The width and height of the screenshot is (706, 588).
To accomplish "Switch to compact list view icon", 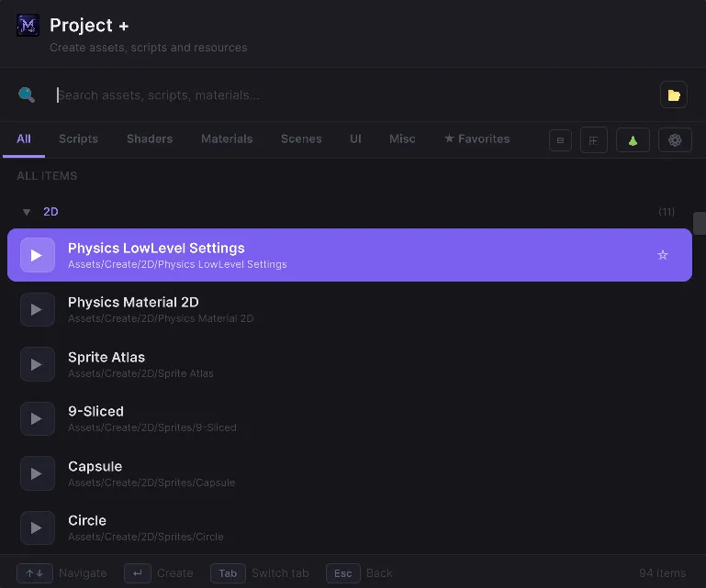I will pyautogui.click(x=560, y=140).
